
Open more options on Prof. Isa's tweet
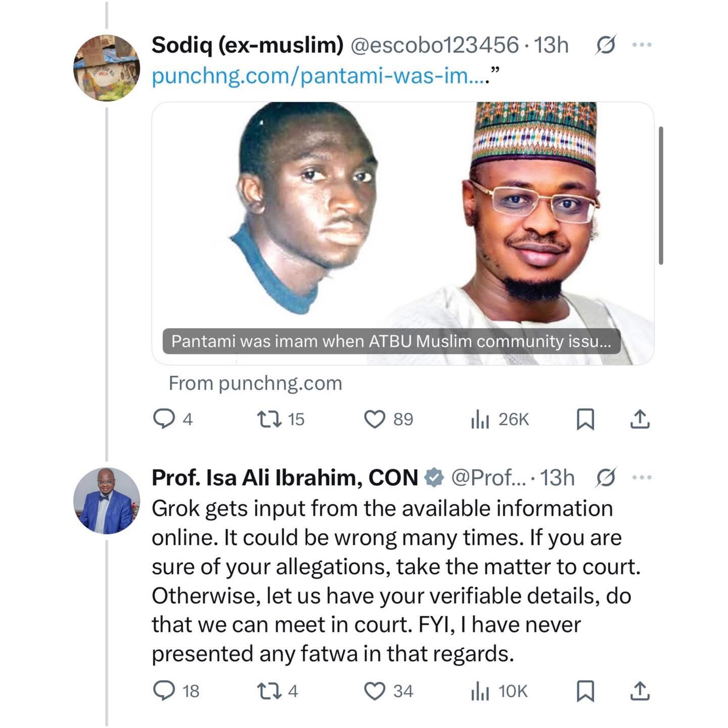point(642,477)
